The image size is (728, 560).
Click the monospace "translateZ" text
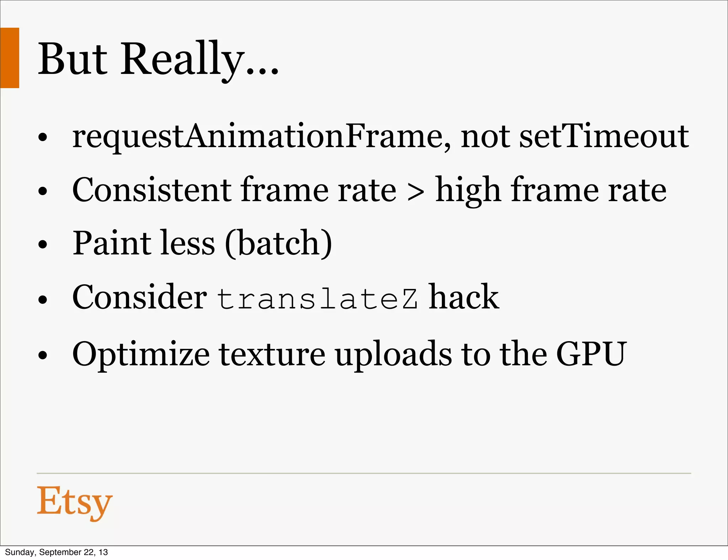tap(317, 298)
